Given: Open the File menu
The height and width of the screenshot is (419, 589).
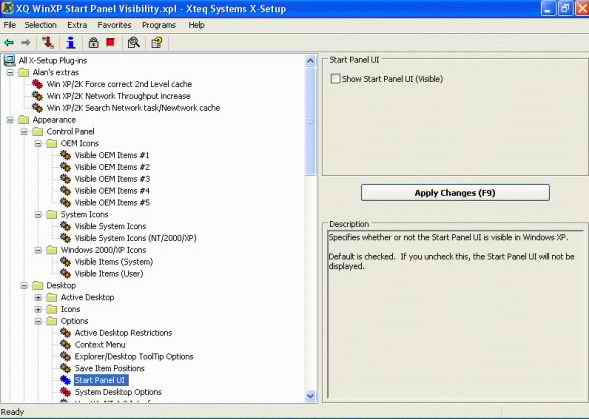Looking at the screenshot, I should [x=9, y=25].
